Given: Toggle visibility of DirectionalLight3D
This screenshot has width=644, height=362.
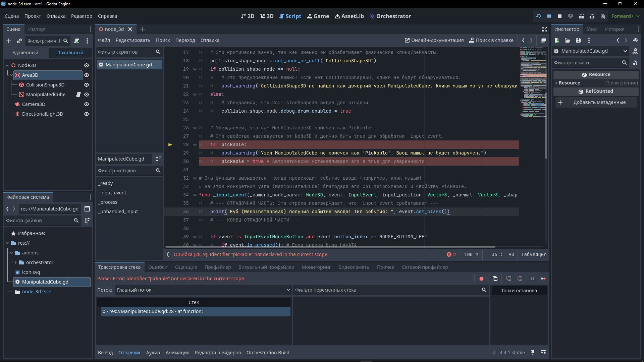Looking at the screenshot, I should pyautogui.click(x=86, y=114).
